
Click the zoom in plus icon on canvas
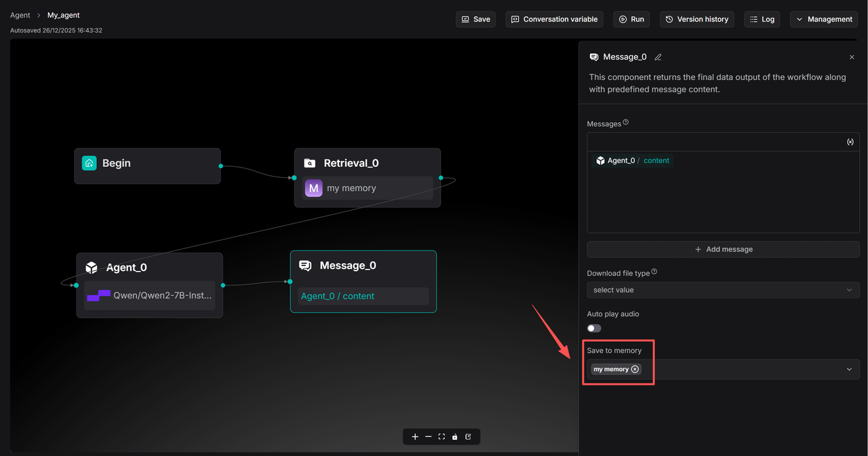point(415,437)
